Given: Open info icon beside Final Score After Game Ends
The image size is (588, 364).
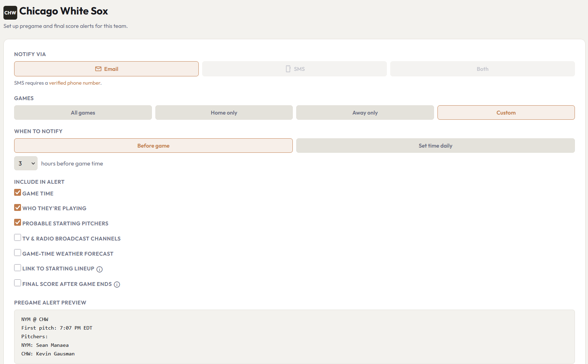Looking at the screenshot, I should click(x=117, y=285).
